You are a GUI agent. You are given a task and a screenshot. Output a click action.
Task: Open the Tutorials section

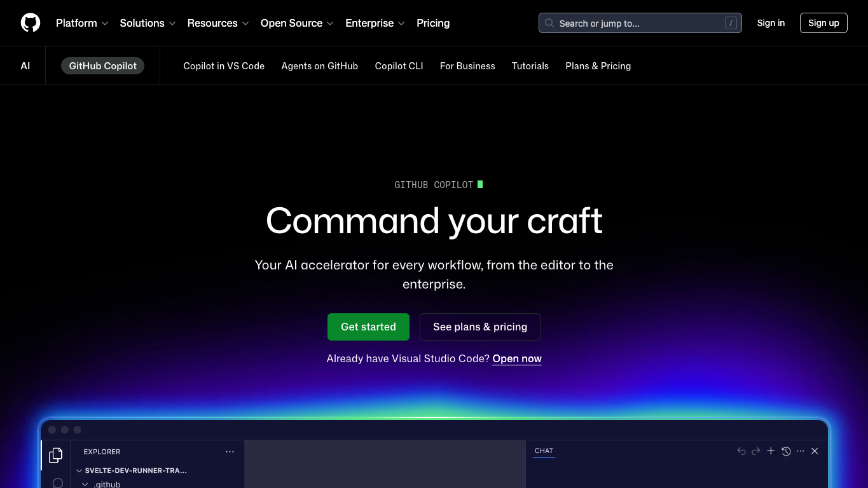530,66
